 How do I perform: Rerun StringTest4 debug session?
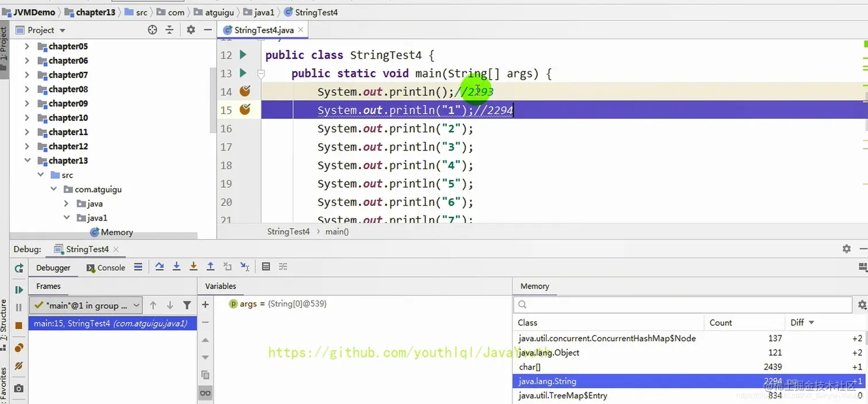(19, 268)
